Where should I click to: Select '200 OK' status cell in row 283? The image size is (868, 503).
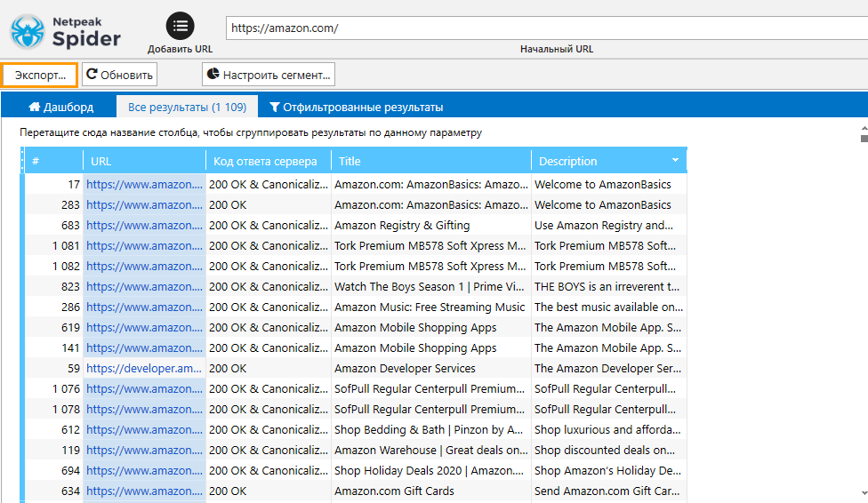(x=269, y=204)
